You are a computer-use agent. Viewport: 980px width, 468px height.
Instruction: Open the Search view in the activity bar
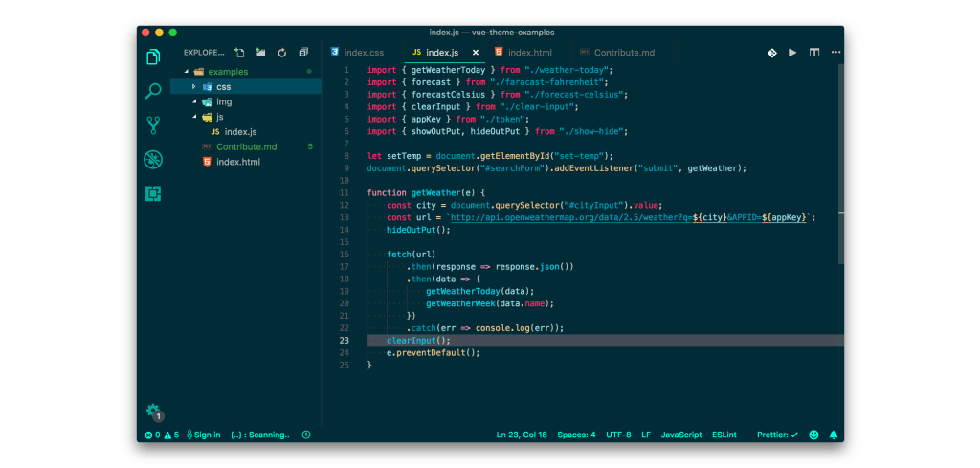[153, 91]
